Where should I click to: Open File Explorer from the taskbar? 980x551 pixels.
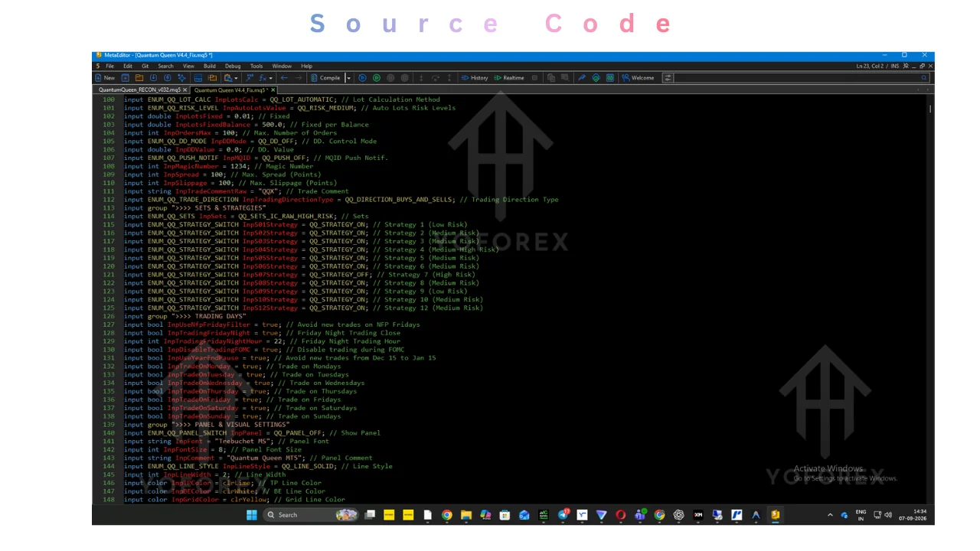(465, 515)
